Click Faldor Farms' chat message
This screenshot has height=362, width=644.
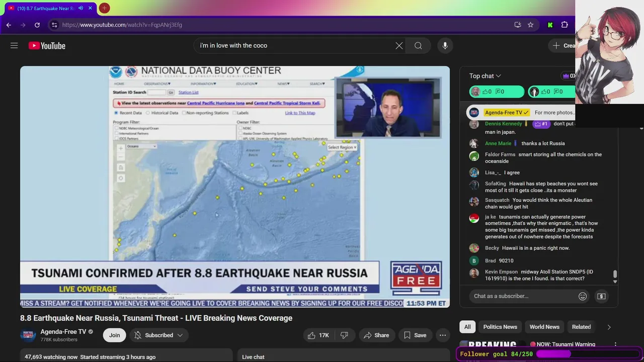(538, 158)
